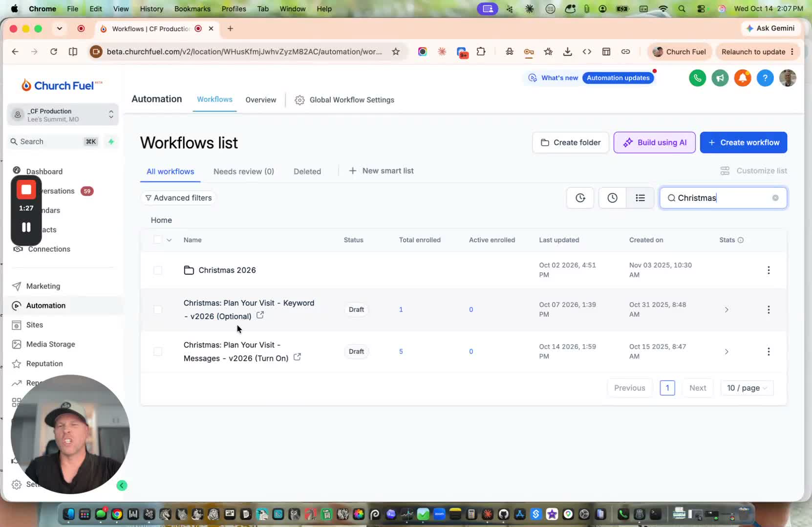Select the Messages v2026 workflow checkbox
Screen dimensions: 812x527
coord(157,352)
